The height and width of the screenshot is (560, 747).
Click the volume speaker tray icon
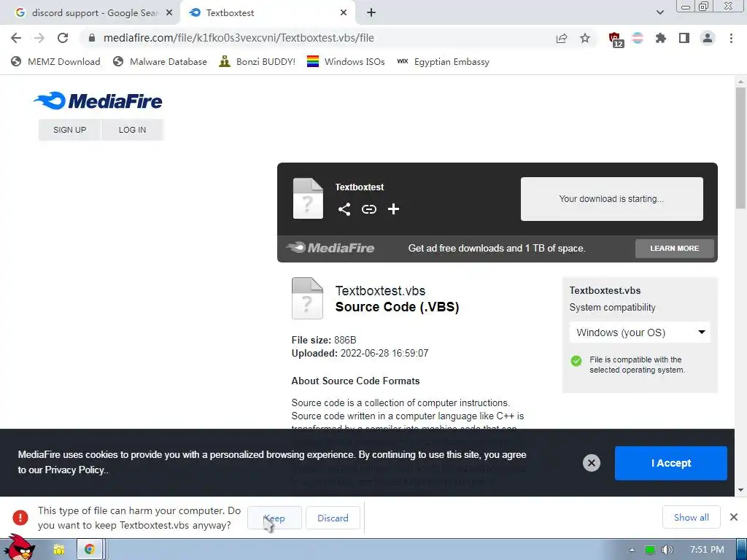pos(667,550)
